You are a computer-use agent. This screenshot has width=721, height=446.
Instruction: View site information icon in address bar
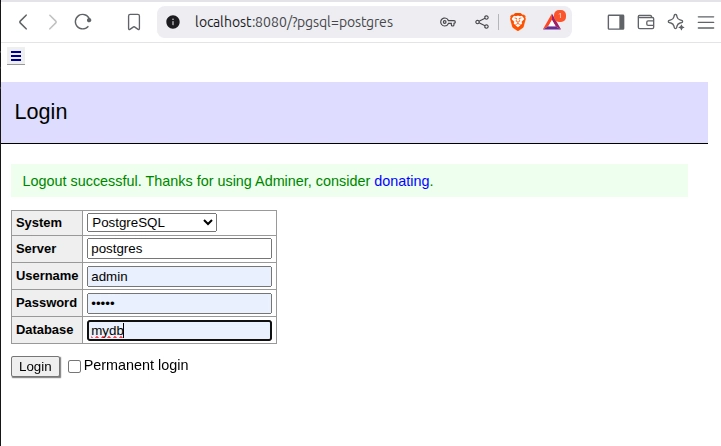[173, 22]
